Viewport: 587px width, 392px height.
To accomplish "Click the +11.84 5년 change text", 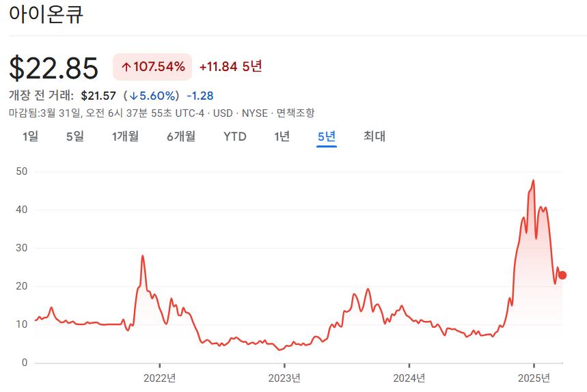I will pyautogui.click(x=230, y=66).
